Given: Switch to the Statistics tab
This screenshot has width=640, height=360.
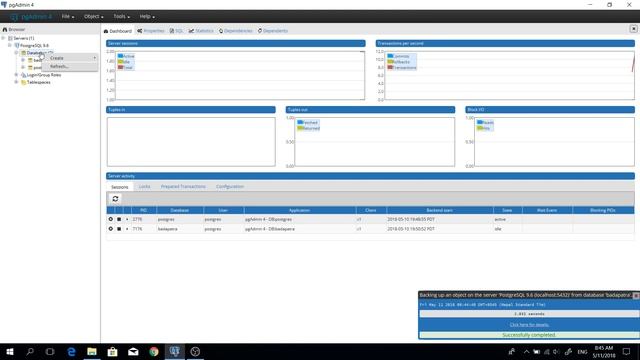Looking at the screenshot, I should click(201, 31).
